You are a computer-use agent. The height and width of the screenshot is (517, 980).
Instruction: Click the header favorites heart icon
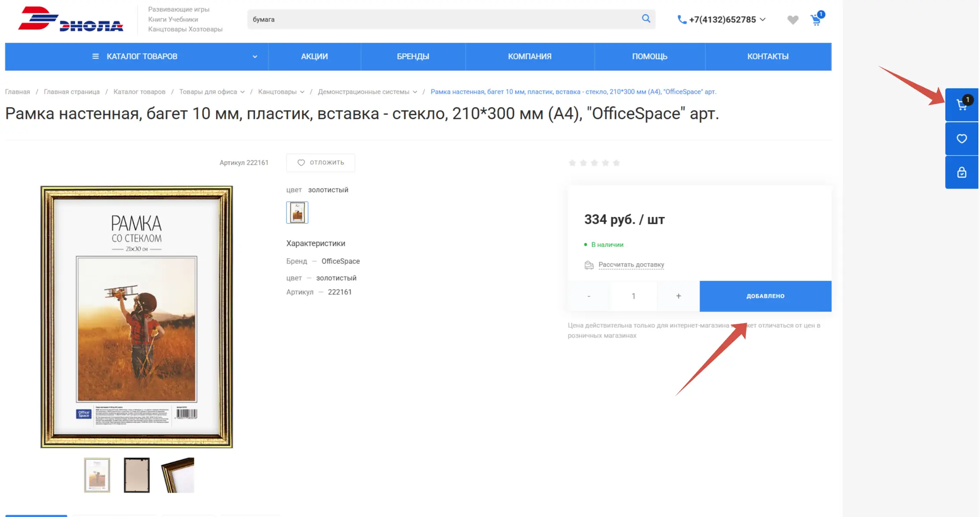[793, 20]
